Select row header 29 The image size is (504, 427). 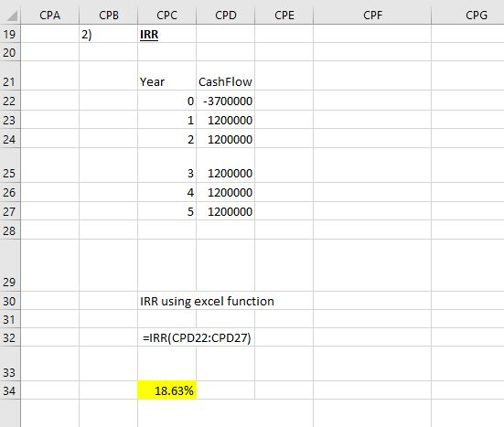tap(10, 266)
